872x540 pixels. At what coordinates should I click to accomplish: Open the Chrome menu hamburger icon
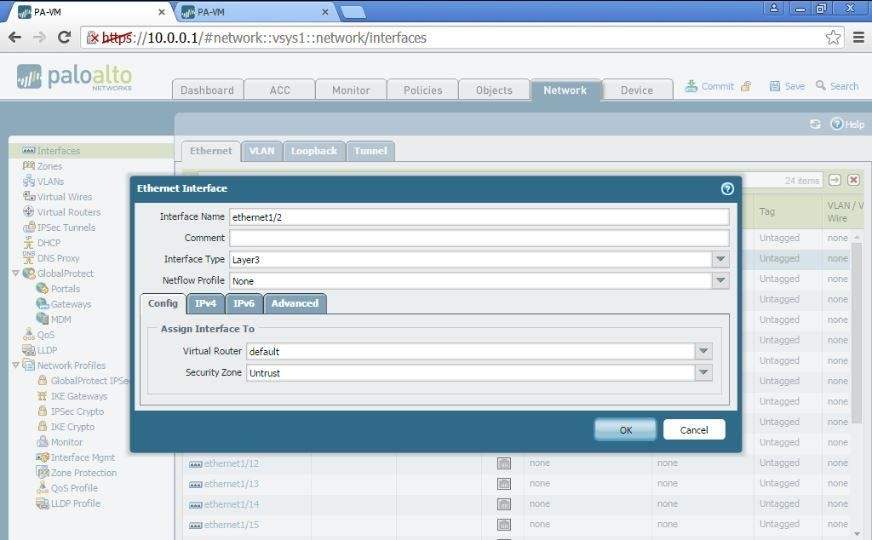[x=858, y=38]
